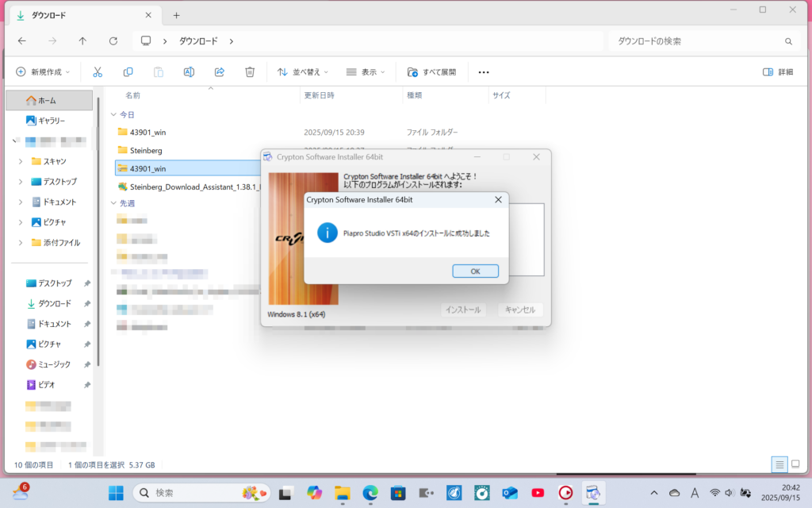Image resolution: width=812 pixels, height=508 pixels.
Task: Toggle the 詳細 details pane
Action: (777, 71)
